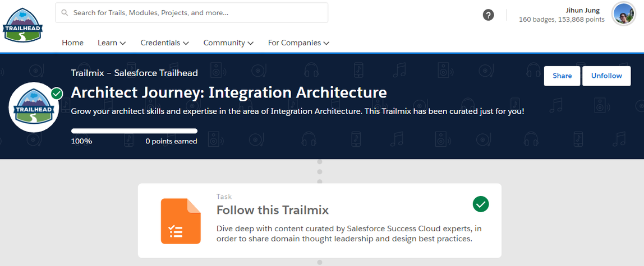The width and height of the screenshot is (644, 266).
Task: Expand the Learn dropdown menu
Action: pos(112,43)
